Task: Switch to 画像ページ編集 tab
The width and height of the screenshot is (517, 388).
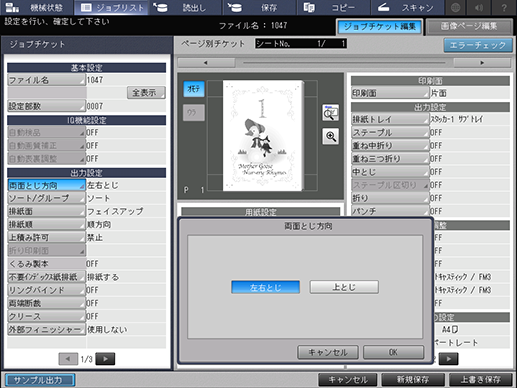Action: pos(469,27)
